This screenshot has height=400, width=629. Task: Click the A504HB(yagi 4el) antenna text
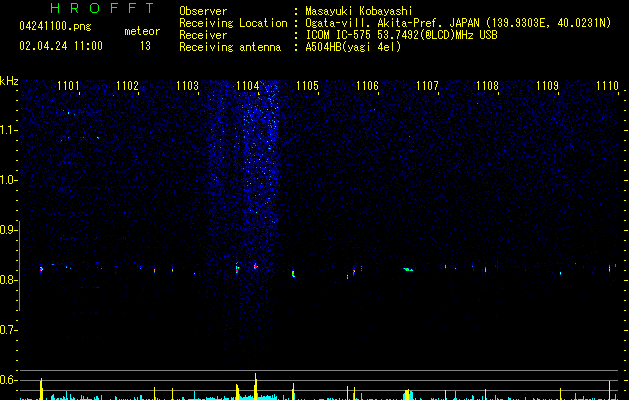point(353,47)
